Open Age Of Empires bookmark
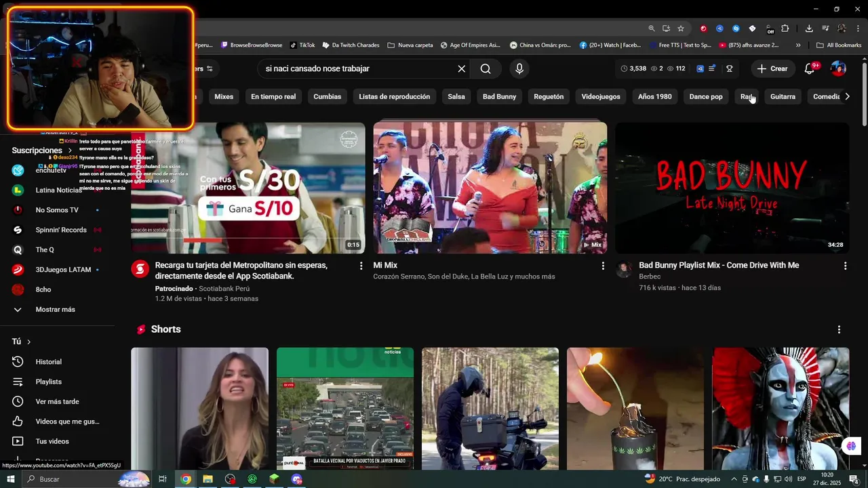The width and height of the screenshot is (868, 488). click(470, 45)
